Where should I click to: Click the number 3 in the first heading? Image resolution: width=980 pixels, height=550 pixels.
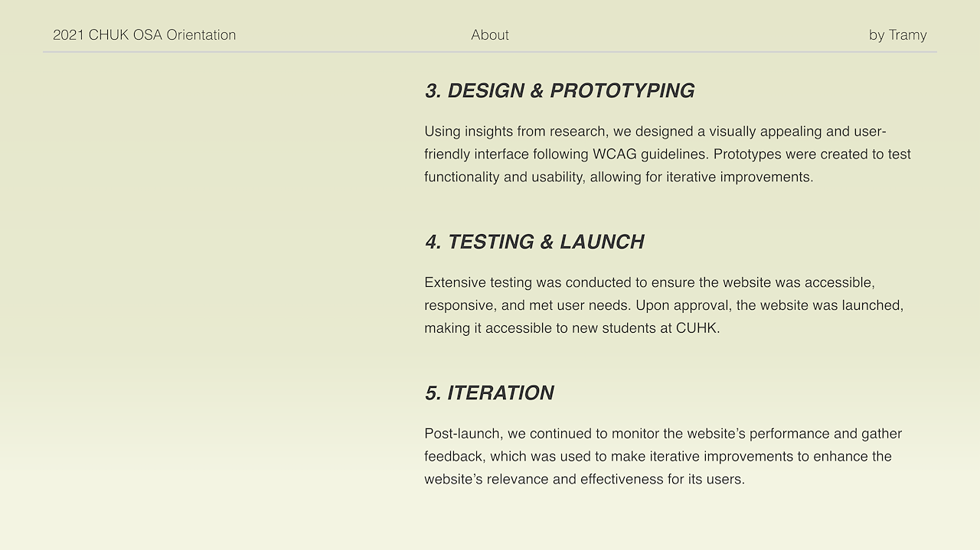[433, 91]
